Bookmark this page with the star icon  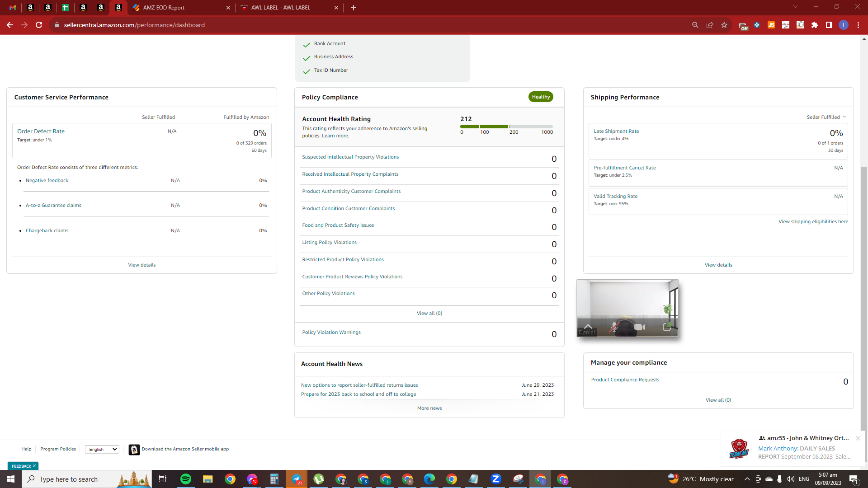click(x=724, y=25)
